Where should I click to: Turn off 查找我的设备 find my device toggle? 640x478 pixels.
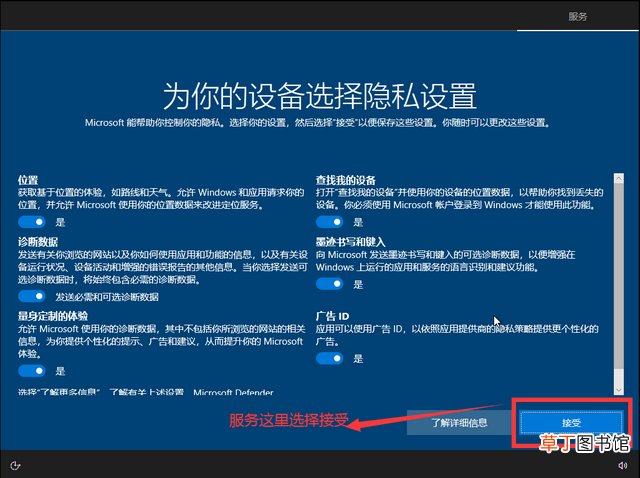click(329, 222)
